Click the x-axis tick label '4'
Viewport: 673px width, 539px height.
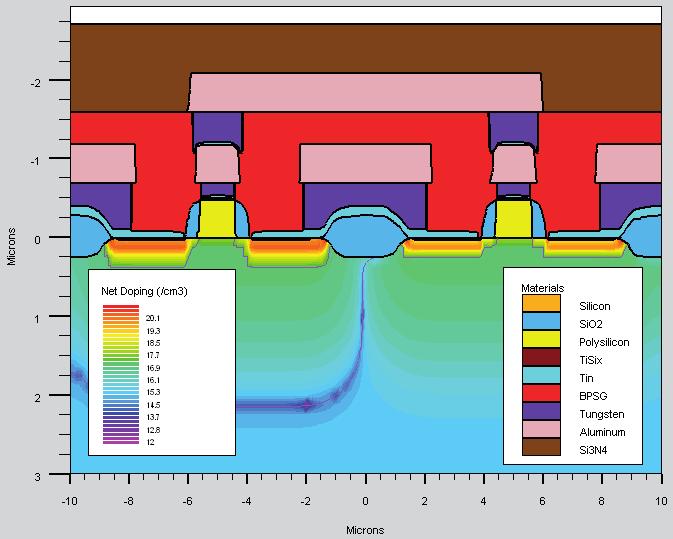click(483, 501)
